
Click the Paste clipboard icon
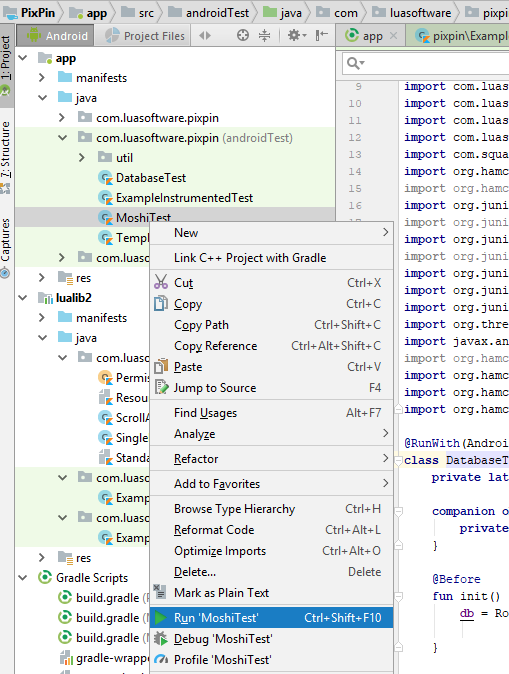point(161,366)
